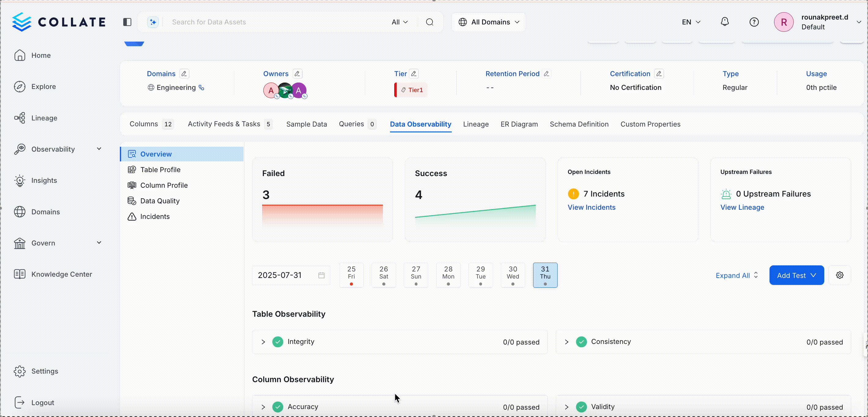Edit Certification with the pencil icon
This screenshot has width=868, height=417.
[659, 74]
